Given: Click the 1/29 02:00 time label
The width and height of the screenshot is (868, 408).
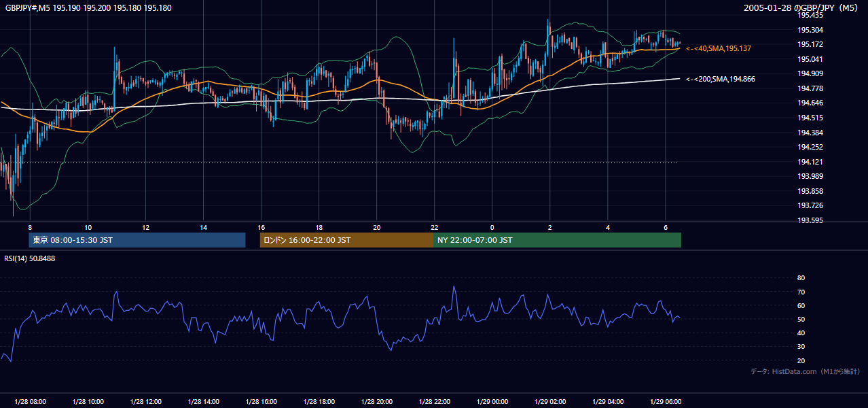Looking at the screenshot, I should pyautogui.click(x=550, y=401).
